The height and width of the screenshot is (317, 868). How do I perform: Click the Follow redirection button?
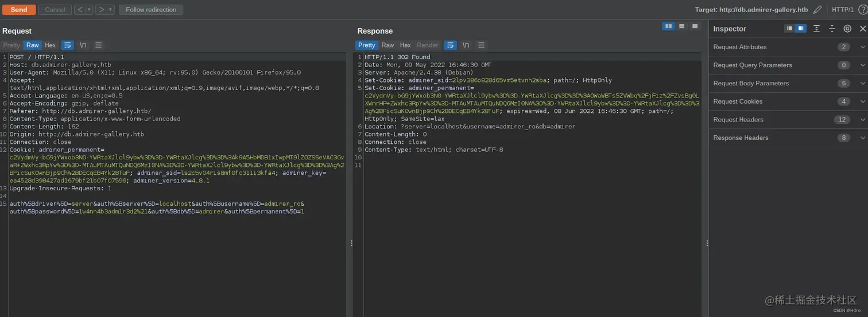pos(152,10)
